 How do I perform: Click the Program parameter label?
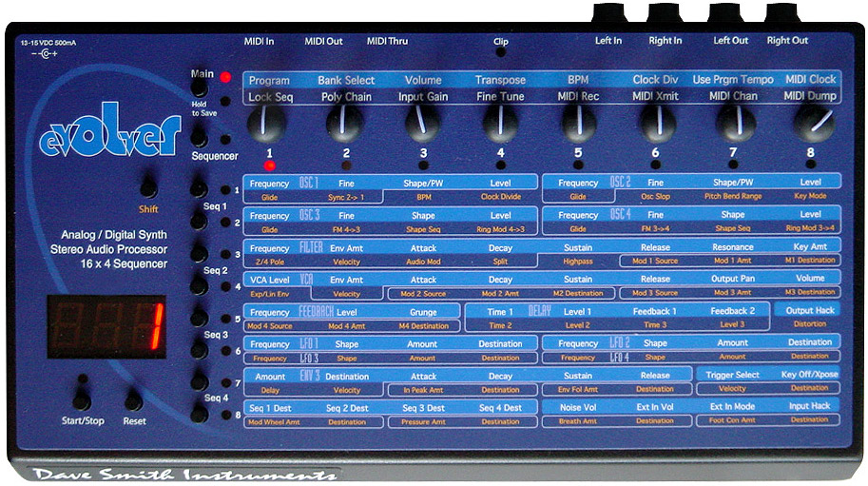click(x=269, y=80)
